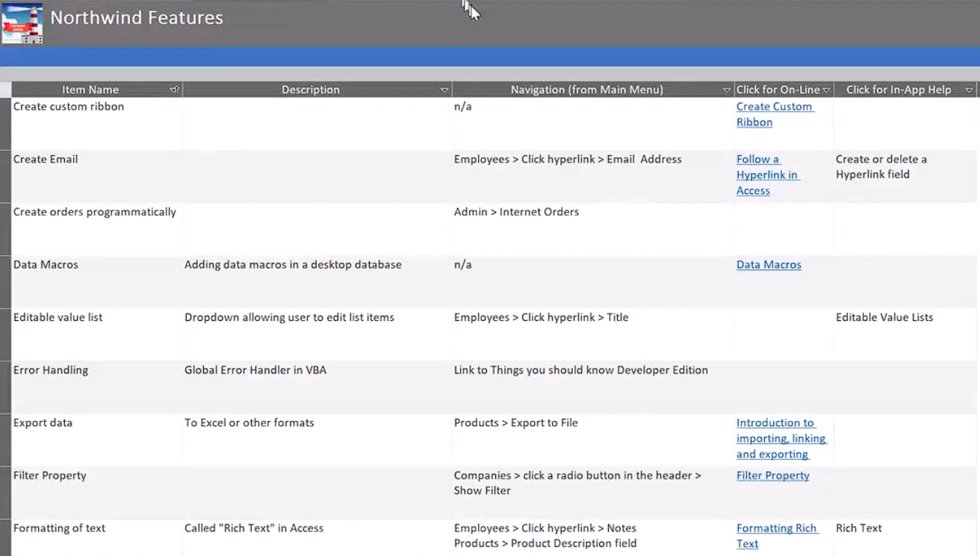This screenshot has height=556, width=980.
Task: Open the Create Custom Ribbon link
Action: pos(775,114)
